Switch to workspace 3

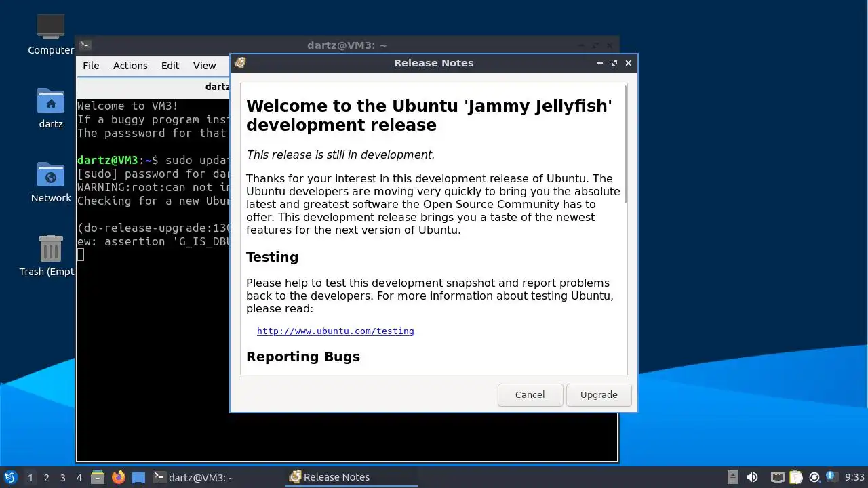pos(63,478)
